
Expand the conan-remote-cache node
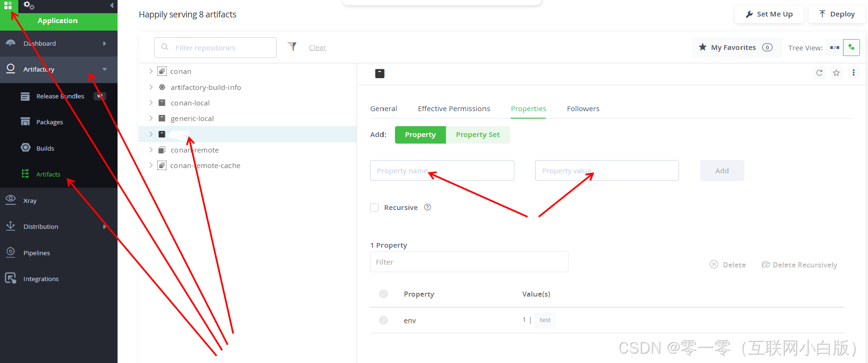pyautogui.click(x=151, y=165)
